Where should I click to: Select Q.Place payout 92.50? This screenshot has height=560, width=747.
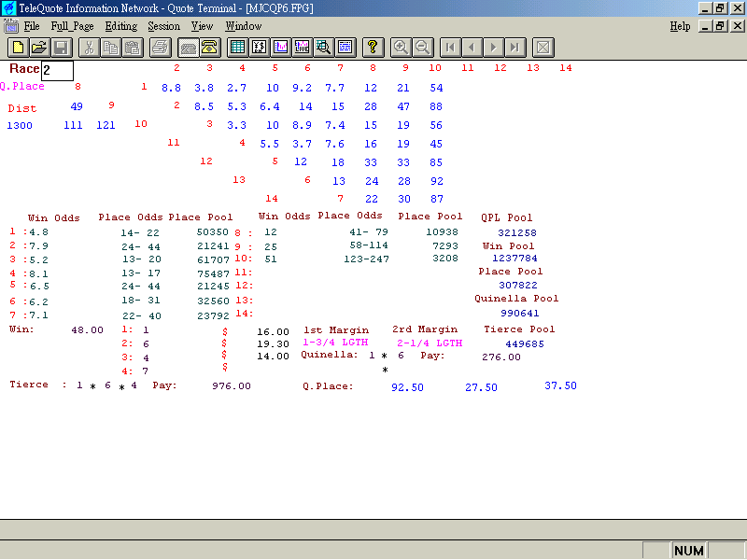[x=407, y=387]
